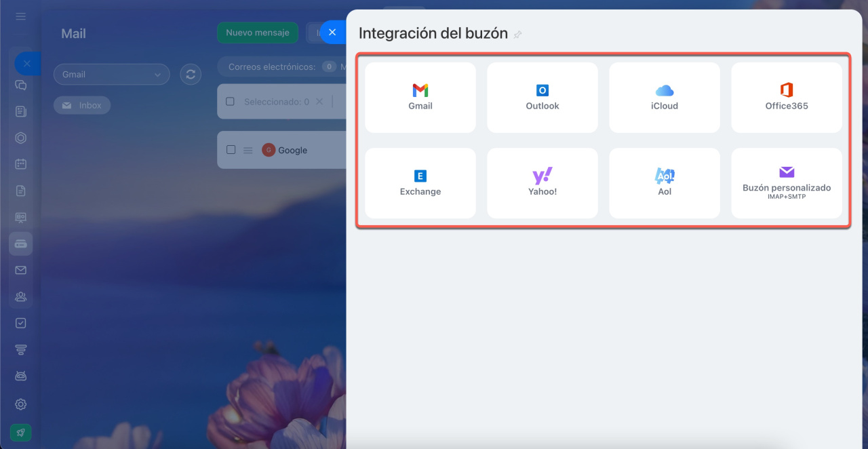
Task: Click the Mail page title
Action: 73,33
